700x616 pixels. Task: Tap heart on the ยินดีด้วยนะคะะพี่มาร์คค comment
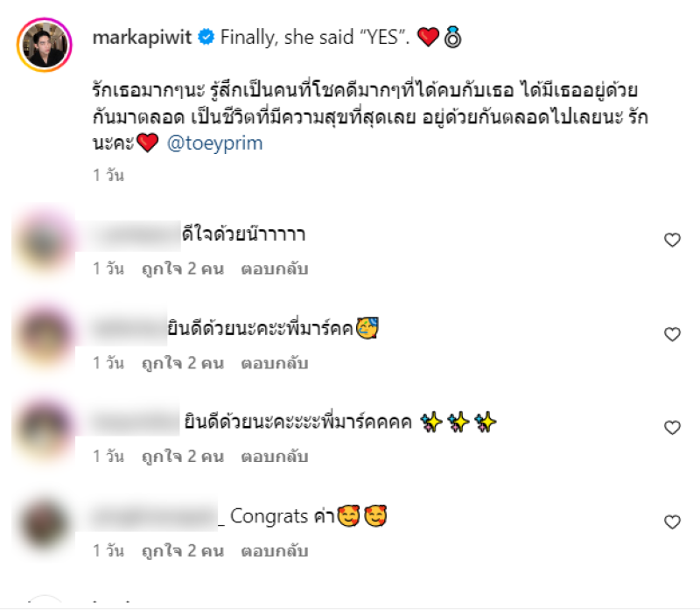(x=672, y=334)
